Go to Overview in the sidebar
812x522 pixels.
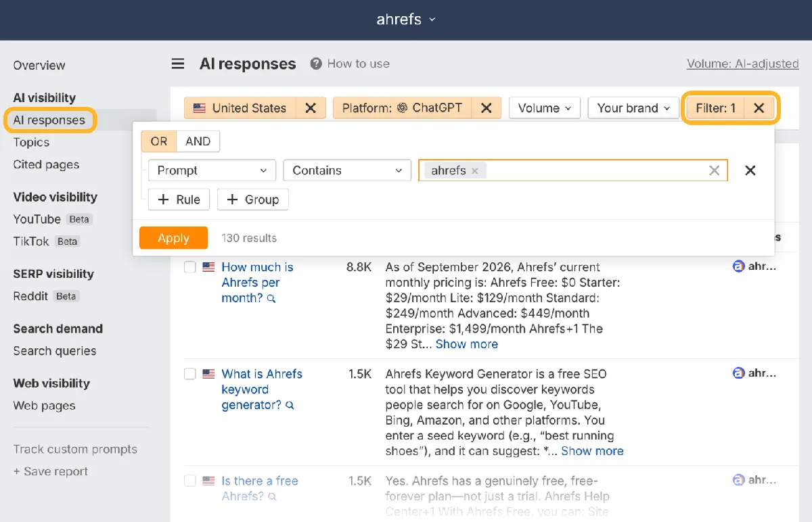(39, 66)
